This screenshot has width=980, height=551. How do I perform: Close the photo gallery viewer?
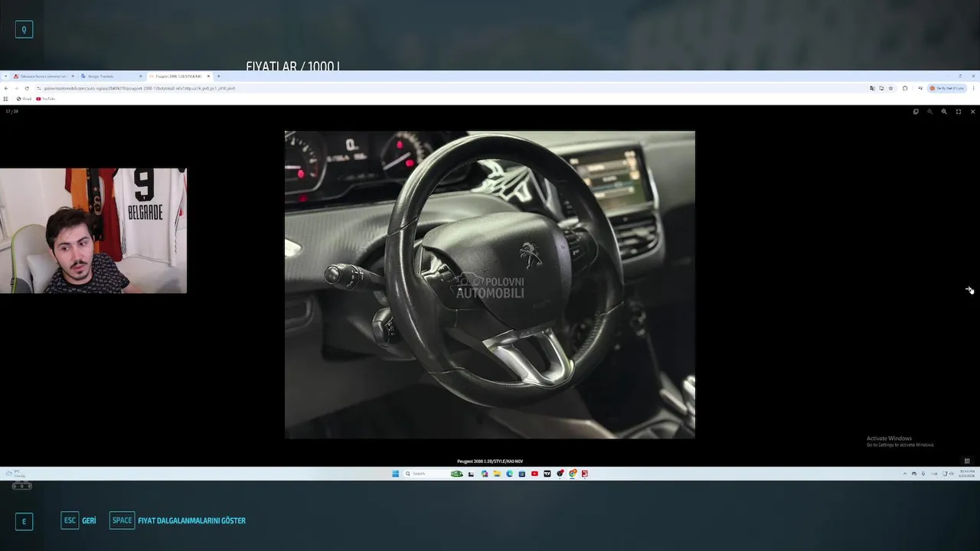coord(972,112)
